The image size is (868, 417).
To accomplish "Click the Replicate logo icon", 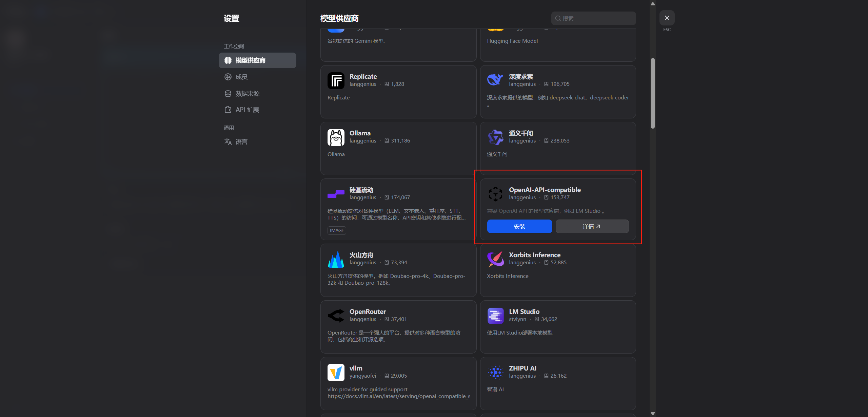I will click(x=336, y=81).
